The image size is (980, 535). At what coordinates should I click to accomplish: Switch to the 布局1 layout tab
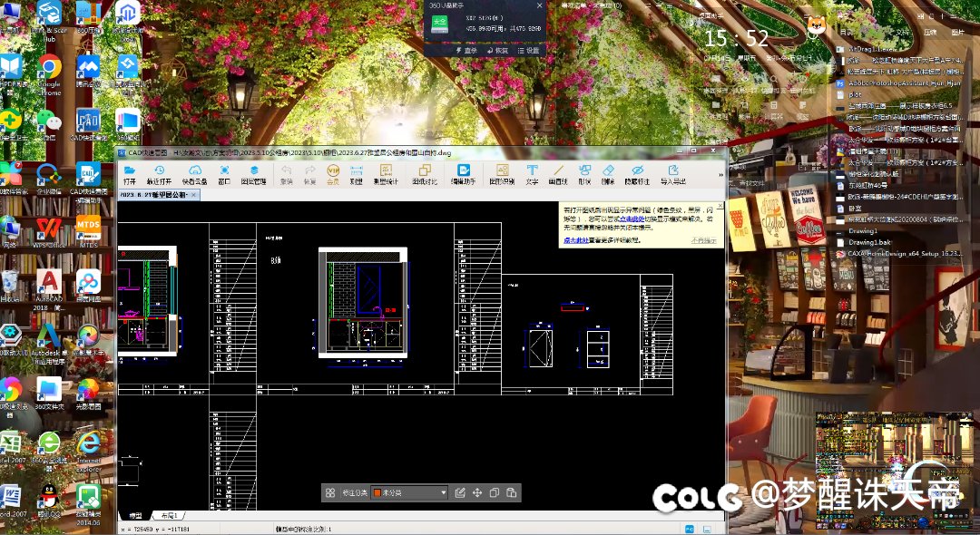pyautogui.click(x=169, y=515)
